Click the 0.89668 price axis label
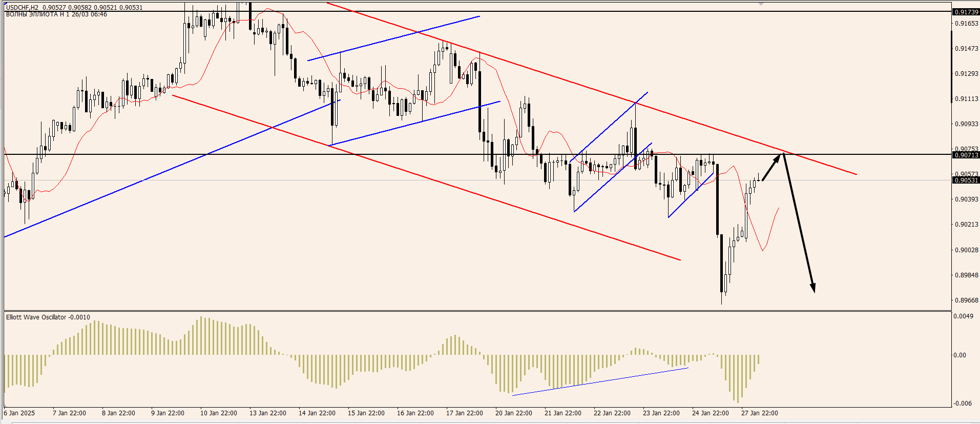Screen dimensions: 980x424 pos(967,300)
